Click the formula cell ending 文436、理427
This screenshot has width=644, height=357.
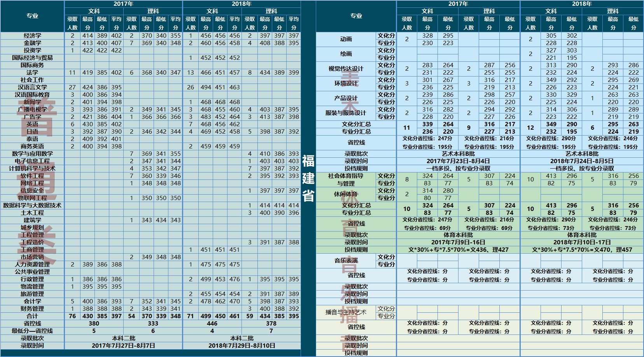[x=458, y=250]
